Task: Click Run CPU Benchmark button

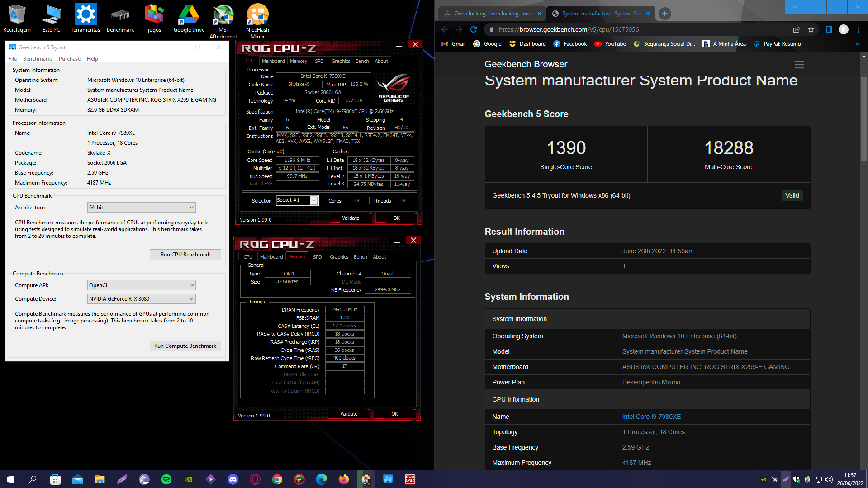Action: pos(185,255)
